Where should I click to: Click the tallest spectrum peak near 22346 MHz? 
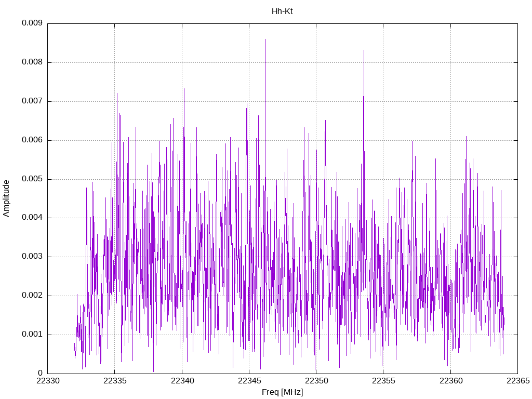(265, 39)
